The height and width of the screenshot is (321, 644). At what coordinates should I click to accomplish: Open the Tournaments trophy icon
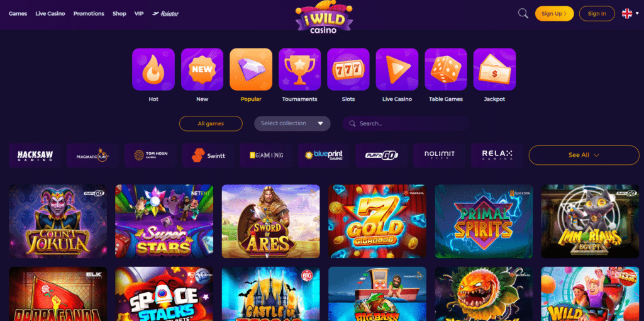click(299, 69)
